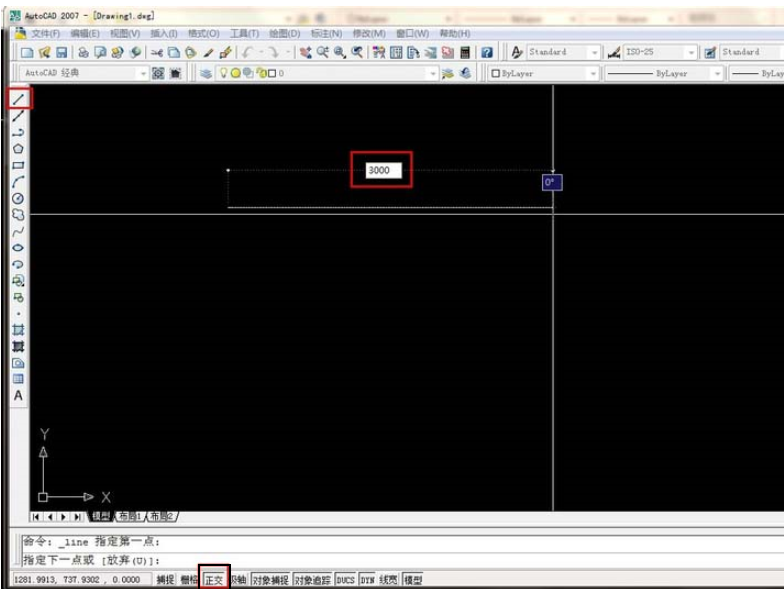Toggle 正交 ortho mode in status bar
This screenshot has width=784, height=589.
tap(214, 580)
